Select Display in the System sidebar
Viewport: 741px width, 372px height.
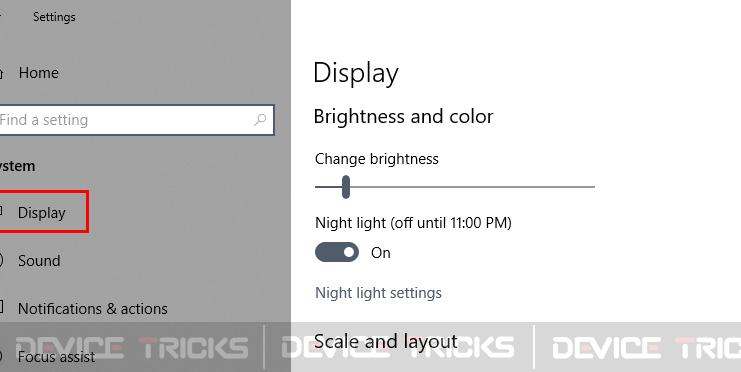(x=42, y=213)
